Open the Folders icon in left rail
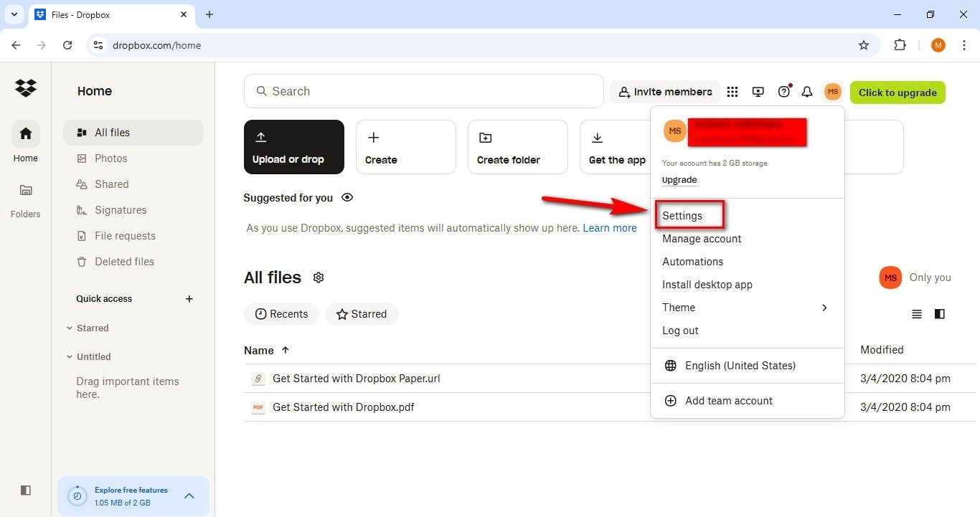 pyautogui.click(x=26, y=190)
